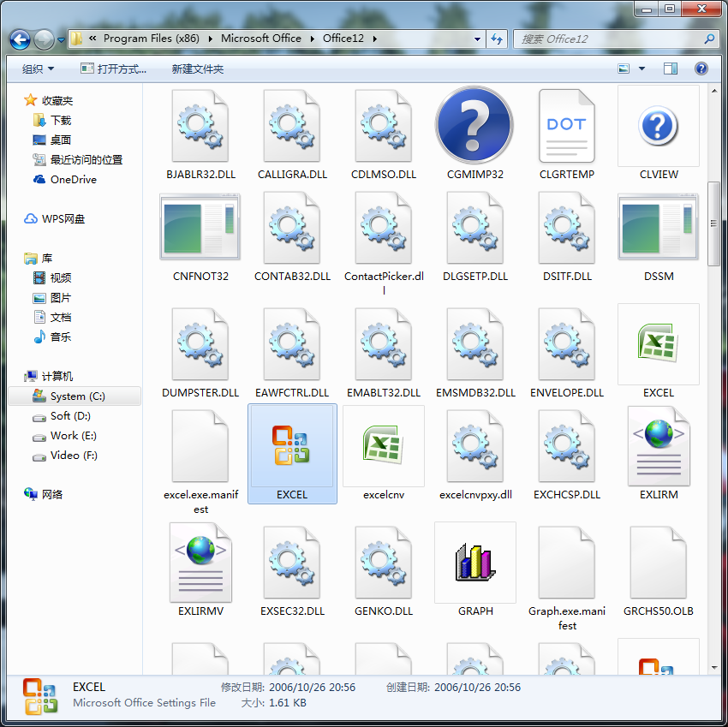Click Microsoft Office in the address path

pos(261,39)
